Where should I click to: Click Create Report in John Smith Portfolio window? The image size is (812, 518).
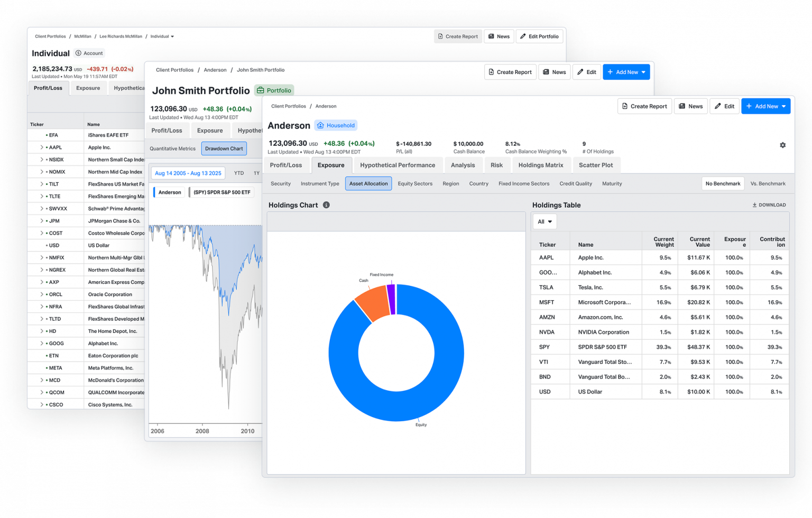(x=510, y=72)
